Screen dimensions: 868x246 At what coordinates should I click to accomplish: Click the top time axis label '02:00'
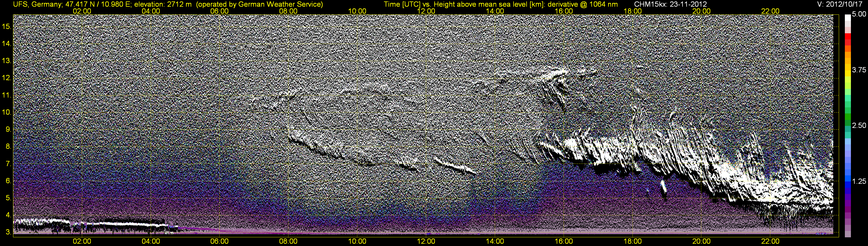[x=82, y=11]
